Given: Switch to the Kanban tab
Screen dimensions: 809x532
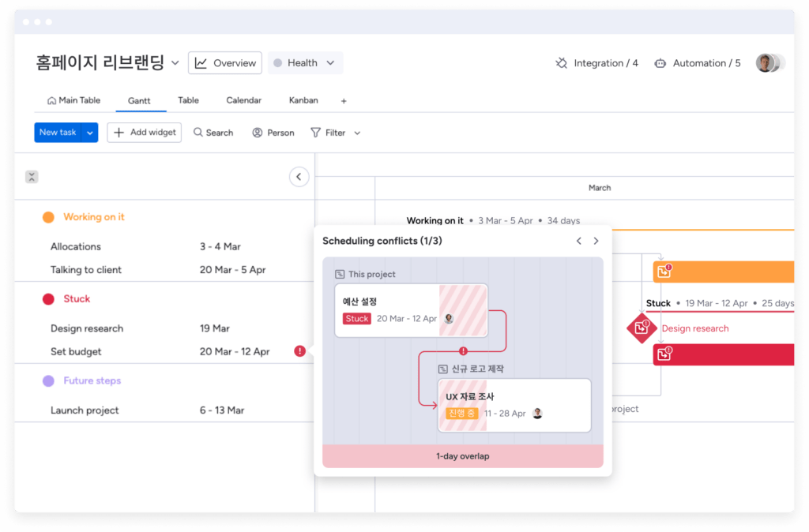Looking at the screenshot, I should pyautogui.click(x=303, y=100).
